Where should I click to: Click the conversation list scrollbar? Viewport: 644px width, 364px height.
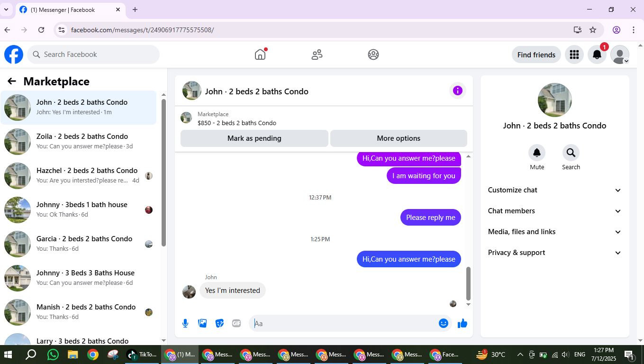click(163, 173)
